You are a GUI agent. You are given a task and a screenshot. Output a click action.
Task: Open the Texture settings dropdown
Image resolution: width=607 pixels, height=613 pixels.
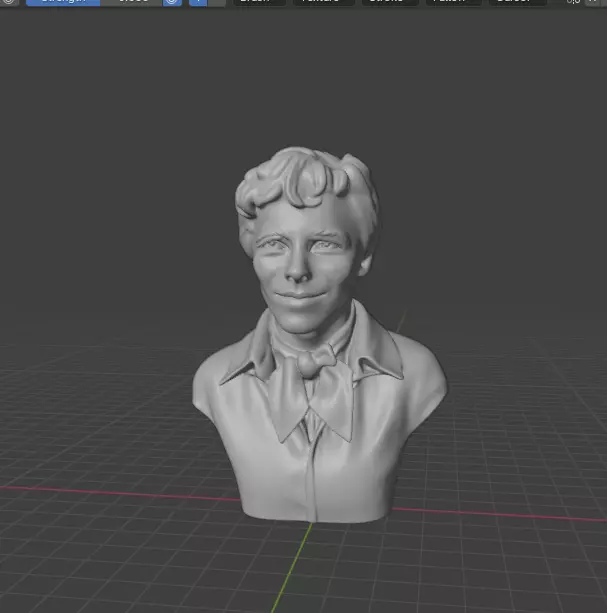(x=324, y=2)
